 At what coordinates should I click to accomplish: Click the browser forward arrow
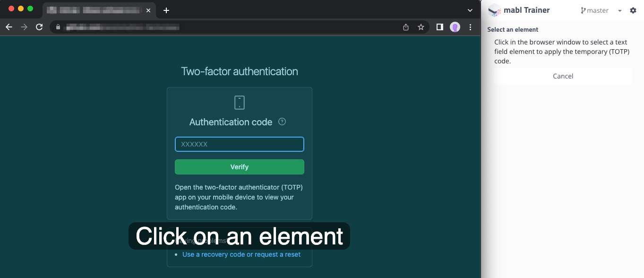pos(24,27)
